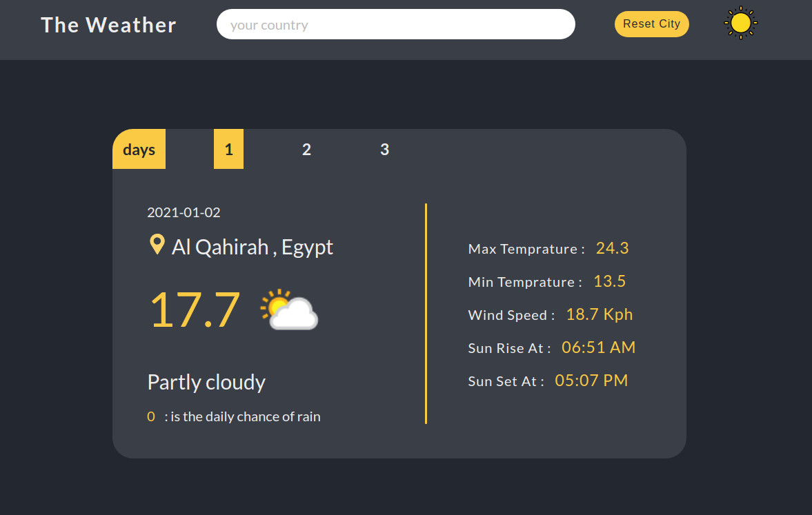
Task: Click the partly cloudy weather icon
Action: point(289,310)
